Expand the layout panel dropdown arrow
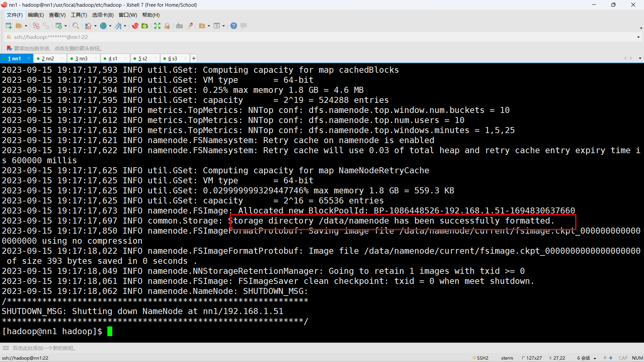This screenshot has height=362, width=644. tap(223, 26)
